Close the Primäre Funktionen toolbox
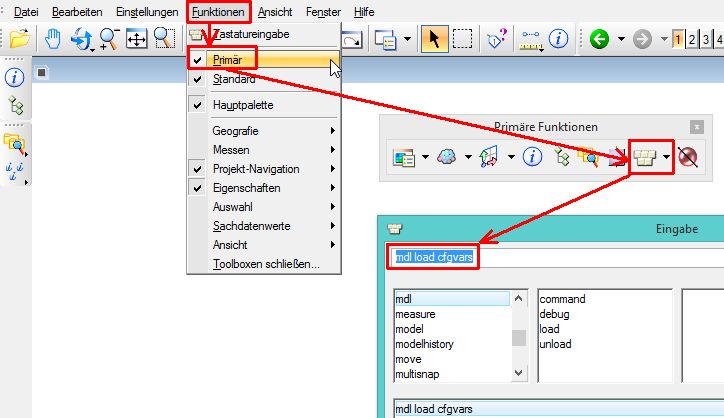 [x=697, y=127]
